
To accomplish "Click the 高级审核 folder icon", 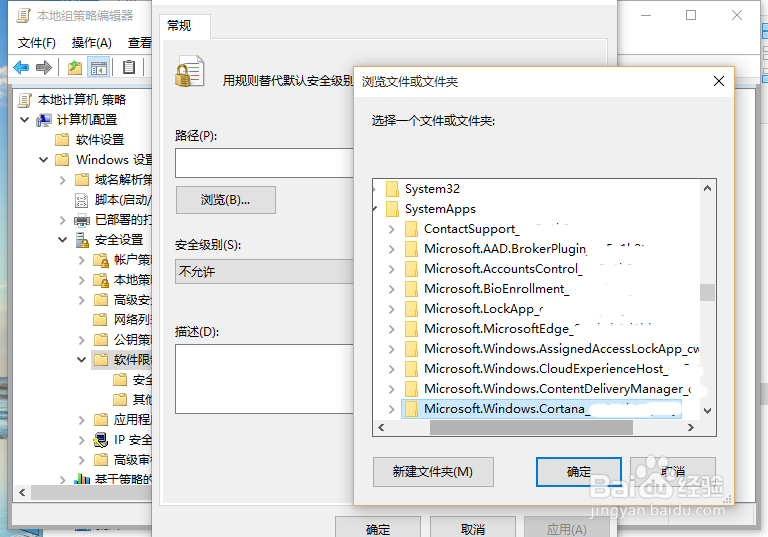I will coord(100,460).
